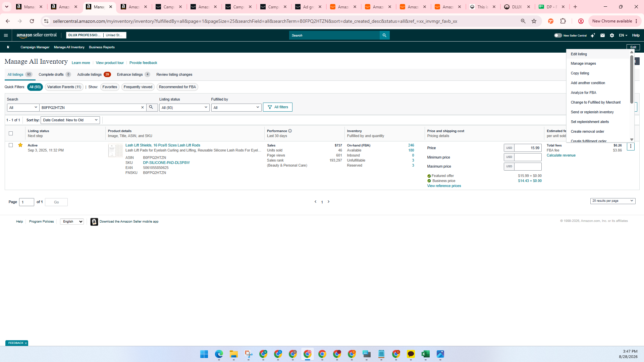Go to previous page arrow
Image resolution: width=644 pixels, height=362 pixels.
click(x=315, y=202)
